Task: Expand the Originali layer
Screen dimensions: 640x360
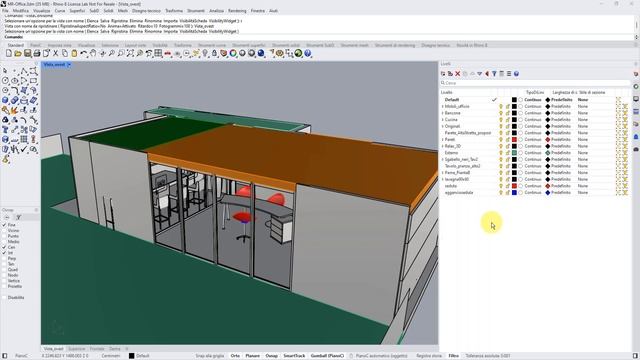Action: click(x=443, y=126)
